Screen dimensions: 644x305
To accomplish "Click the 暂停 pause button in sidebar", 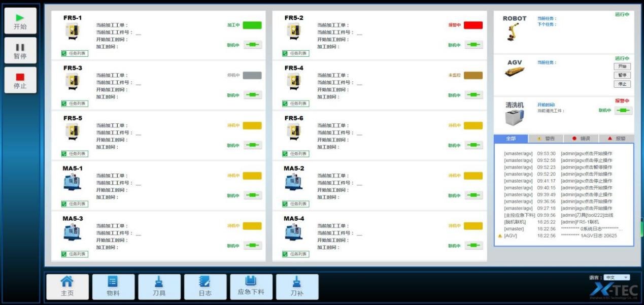I will tap(20, 50).
